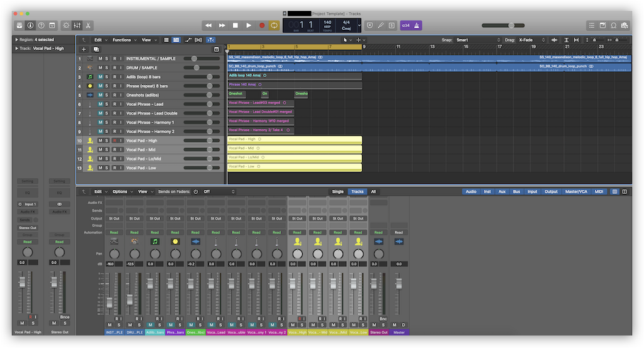Click the Toolbar button in control bar
Viewport: 644px width, 348px height.
click(52, 26)
